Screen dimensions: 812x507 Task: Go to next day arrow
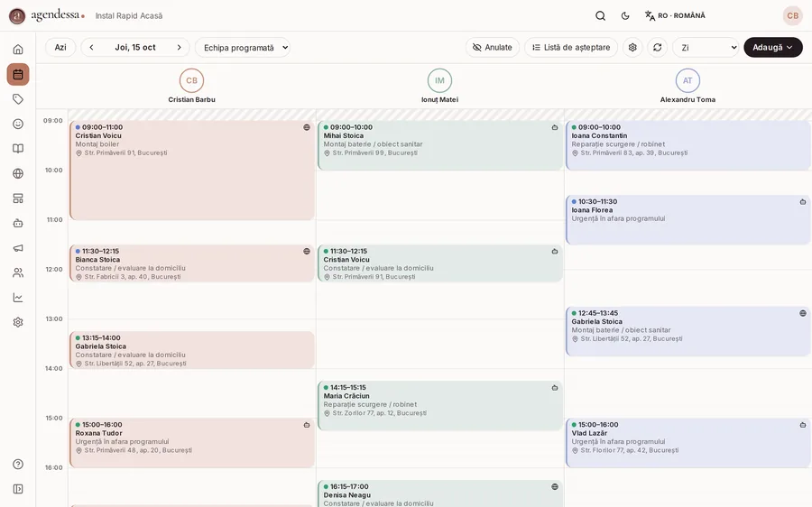pos(180,47)
